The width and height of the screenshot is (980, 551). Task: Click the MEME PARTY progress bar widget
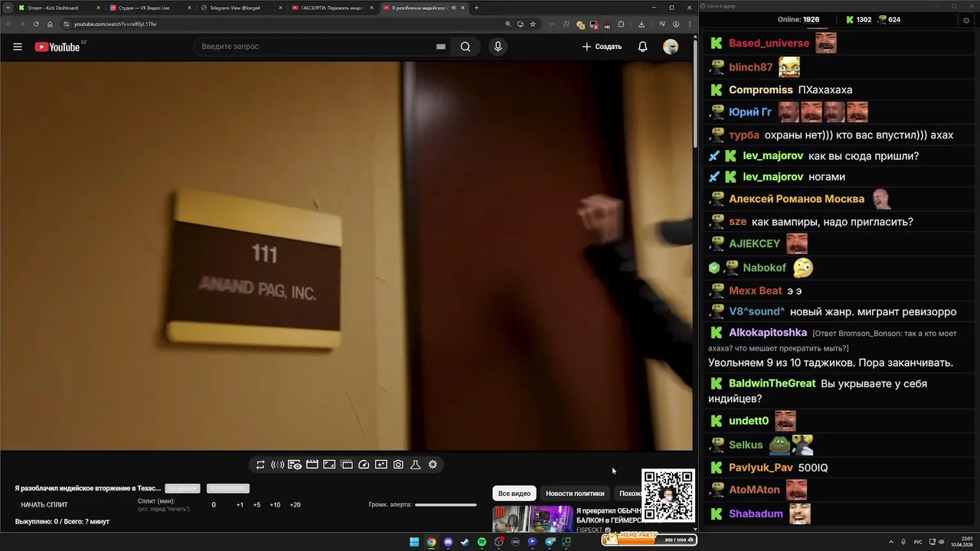(649, 540)
